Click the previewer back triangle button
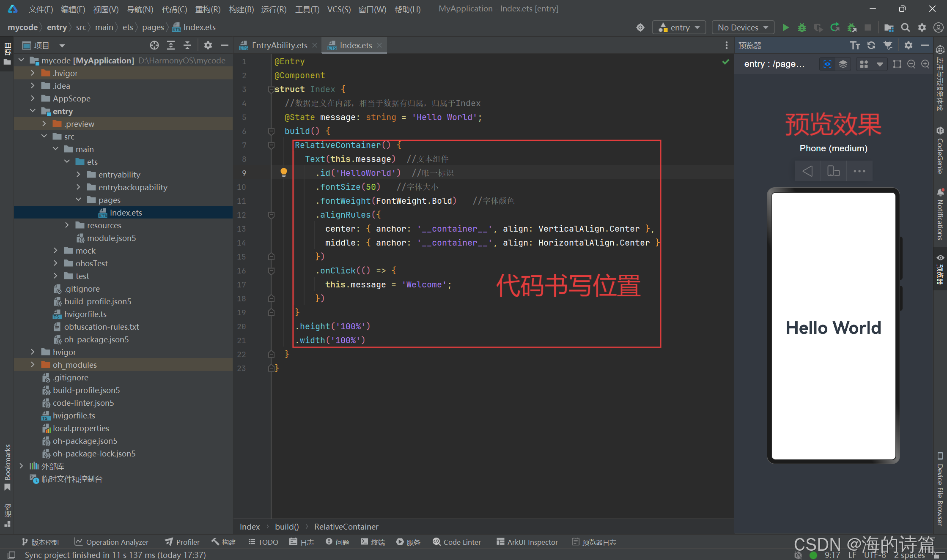Screen dimensions: 947x560 click(x=807, y=171)
